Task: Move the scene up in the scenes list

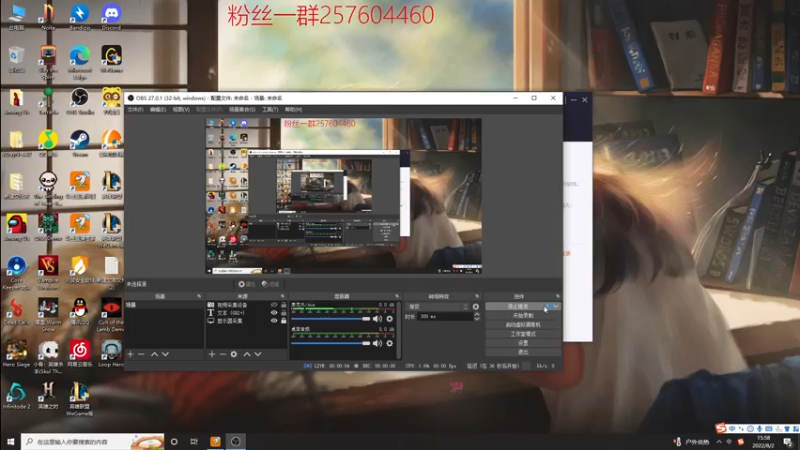Action: coord(154,354)
